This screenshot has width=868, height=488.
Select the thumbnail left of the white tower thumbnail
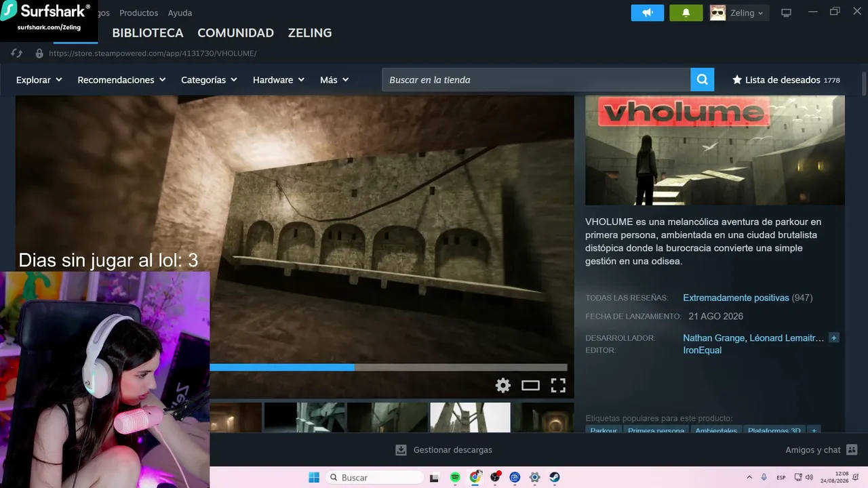(x=387, y=418)
